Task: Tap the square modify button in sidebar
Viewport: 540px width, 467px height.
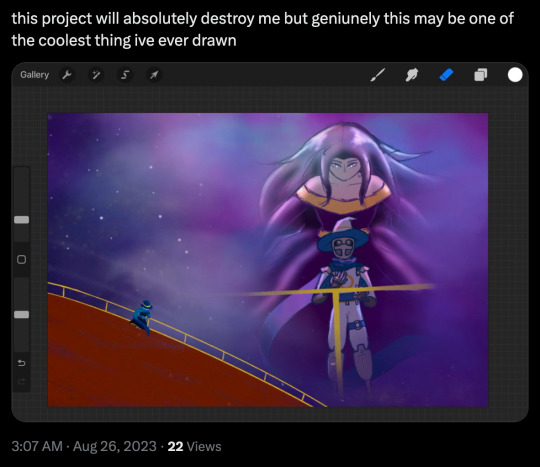Action: 21,259
